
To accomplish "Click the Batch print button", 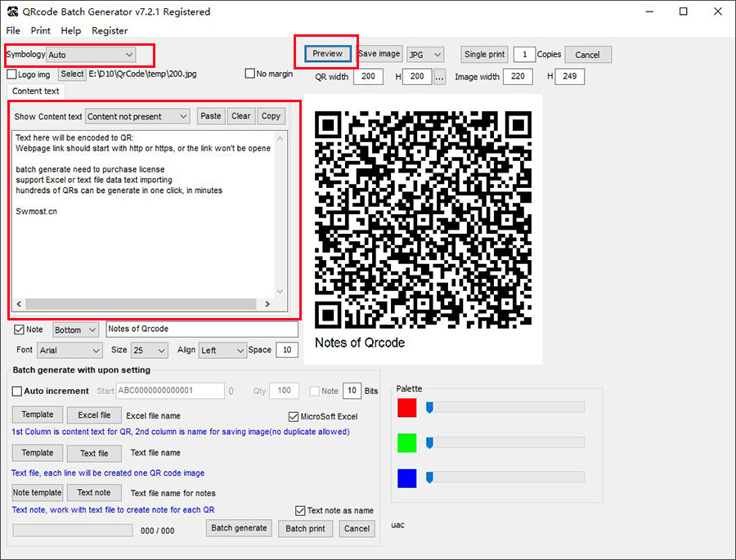I will (x=305, y=529).
